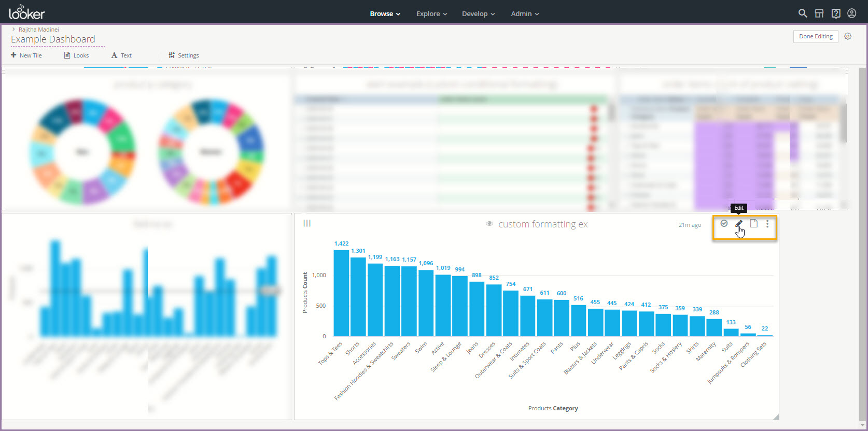868x431 pixels.
Task: Open the marketplace storefront icon
Action: click(x=819, y=13)
